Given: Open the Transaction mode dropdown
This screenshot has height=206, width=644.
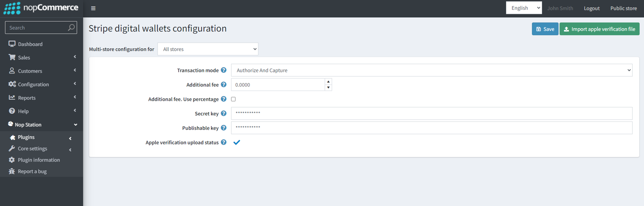Looking at the screenshot, I should pos(431,70).
